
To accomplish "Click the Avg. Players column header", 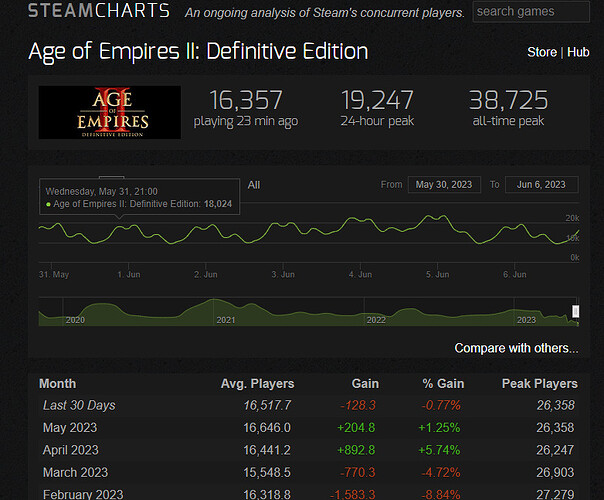I will tap(257, 384).
